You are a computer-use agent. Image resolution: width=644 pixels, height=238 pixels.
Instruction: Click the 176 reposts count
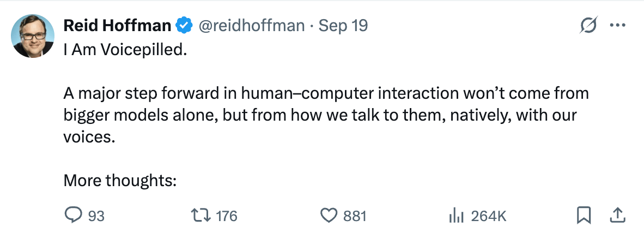(227, 216)
